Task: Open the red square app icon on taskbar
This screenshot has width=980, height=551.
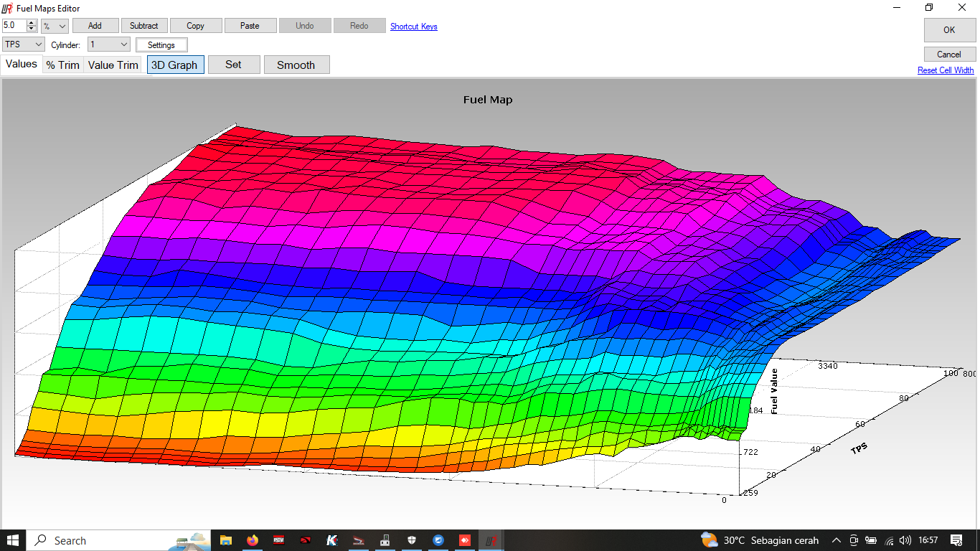Action: [465, 540]
